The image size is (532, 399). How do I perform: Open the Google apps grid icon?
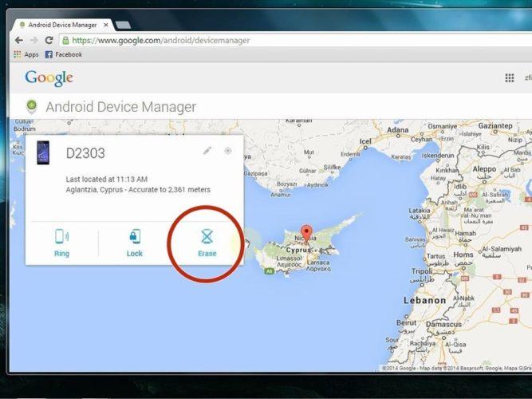click(x=509, y=78)
